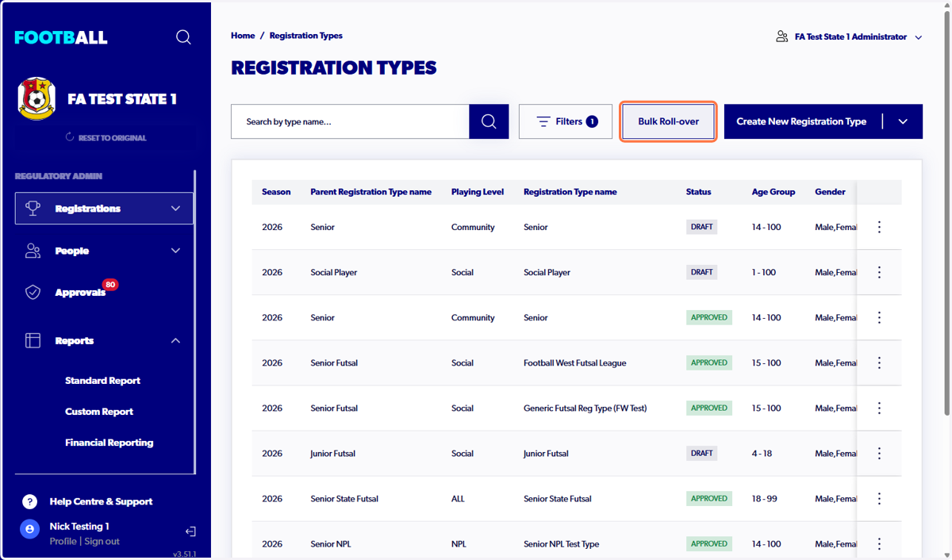Click the logout arrow icon beside Nick Testing 1
This screenshot has height=560, width=952.
click(x=190, y=531)
